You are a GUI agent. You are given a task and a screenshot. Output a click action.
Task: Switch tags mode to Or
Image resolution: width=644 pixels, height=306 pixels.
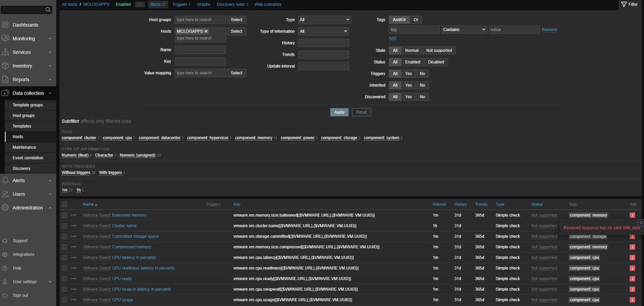[x=416, y=20]
